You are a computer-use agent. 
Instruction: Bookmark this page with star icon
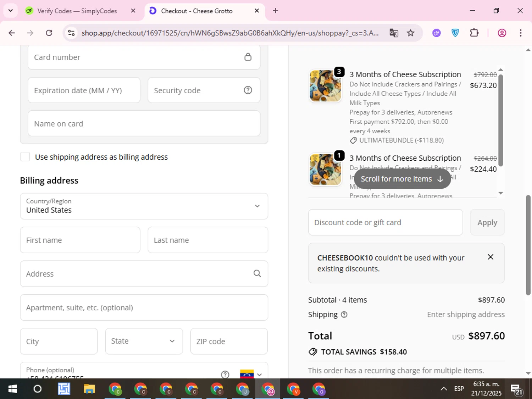(410, 33)
